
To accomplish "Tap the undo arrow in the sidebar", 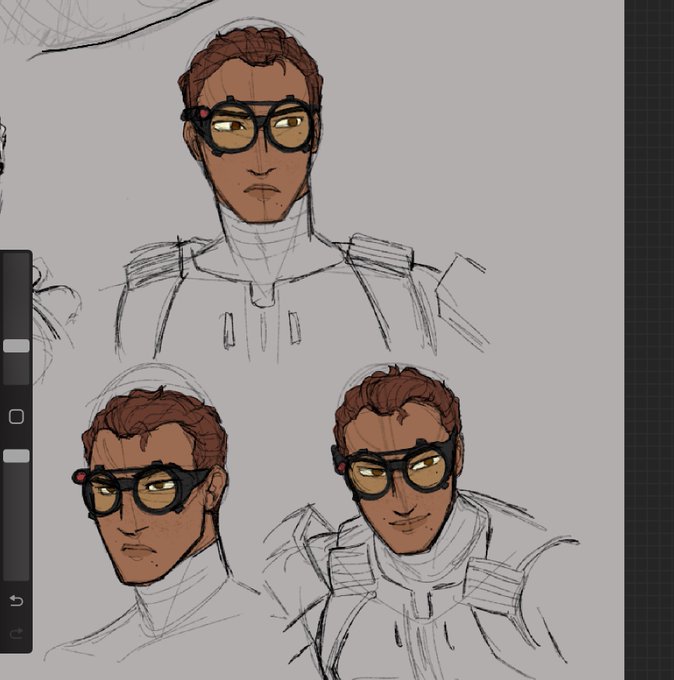I will pyautogui.click(x=16, y=601).
